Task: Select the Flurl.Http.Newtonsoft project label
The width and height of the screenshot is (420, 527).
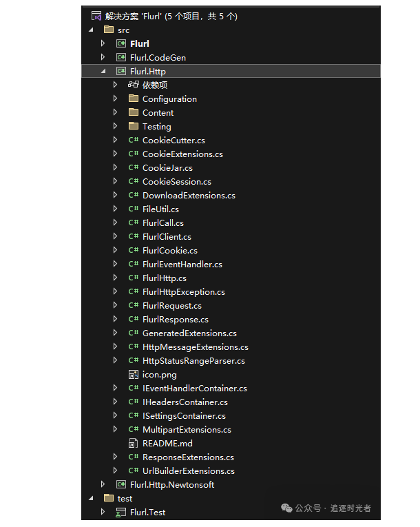Action: 172,485
